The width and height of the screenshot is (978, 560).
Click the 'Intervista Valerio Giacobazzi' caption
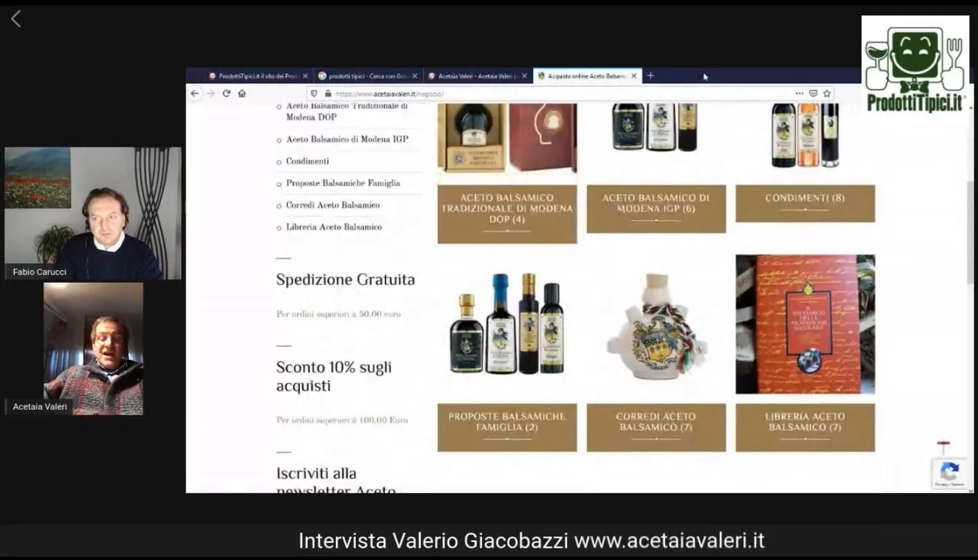pyautogui.click(x=433, y=541)
